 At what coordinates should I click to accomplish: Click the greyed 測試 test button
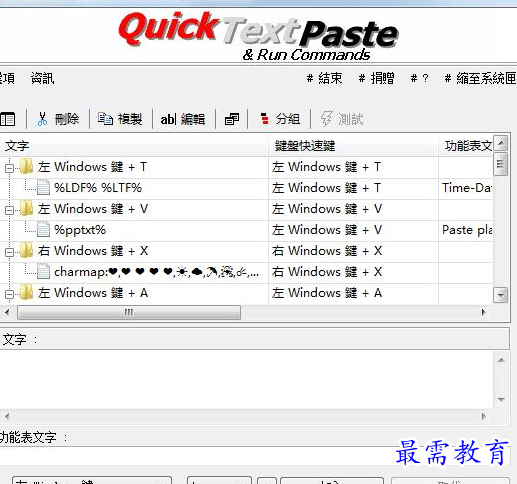point(342,119)
